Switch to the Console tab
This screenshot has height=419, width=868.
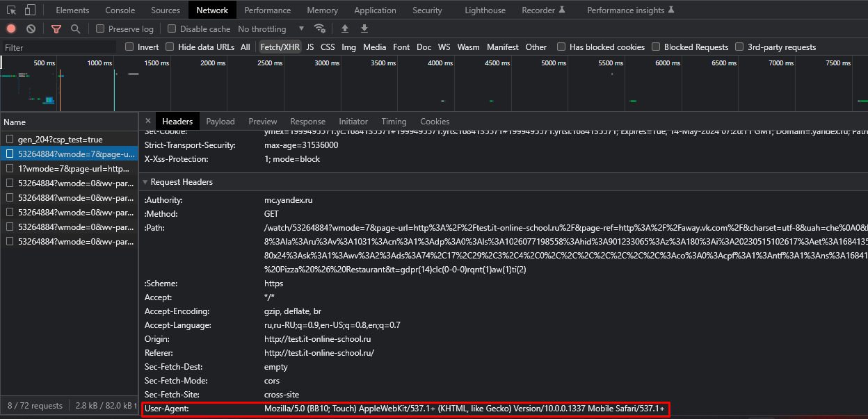coord(120,10)
